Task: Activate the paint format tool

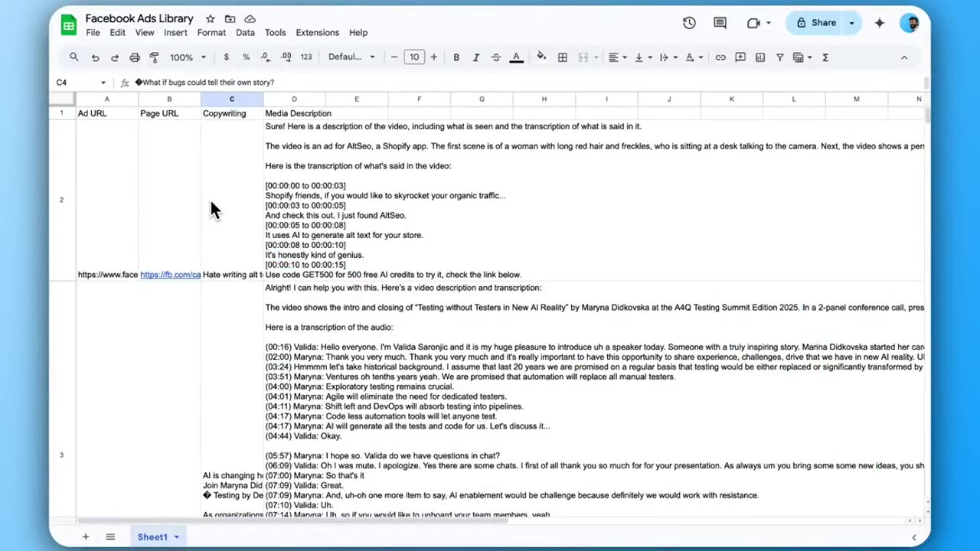Action: [155, 57]
